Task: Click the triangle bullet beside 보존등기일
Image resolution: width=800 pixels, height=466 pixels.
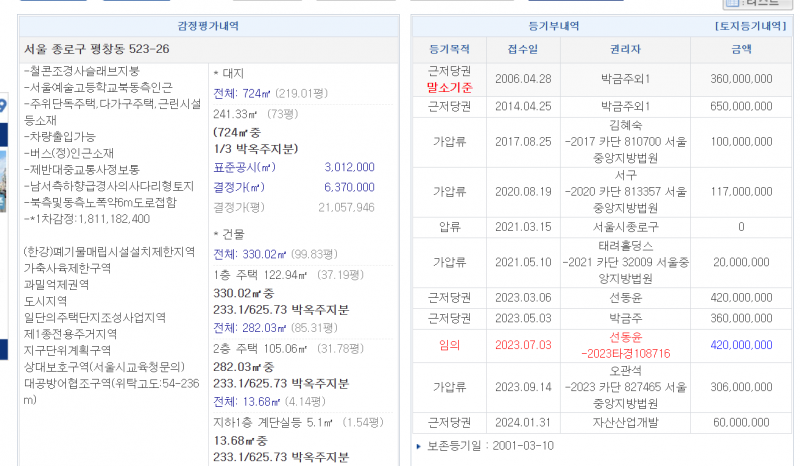Action: click(418, 445)
